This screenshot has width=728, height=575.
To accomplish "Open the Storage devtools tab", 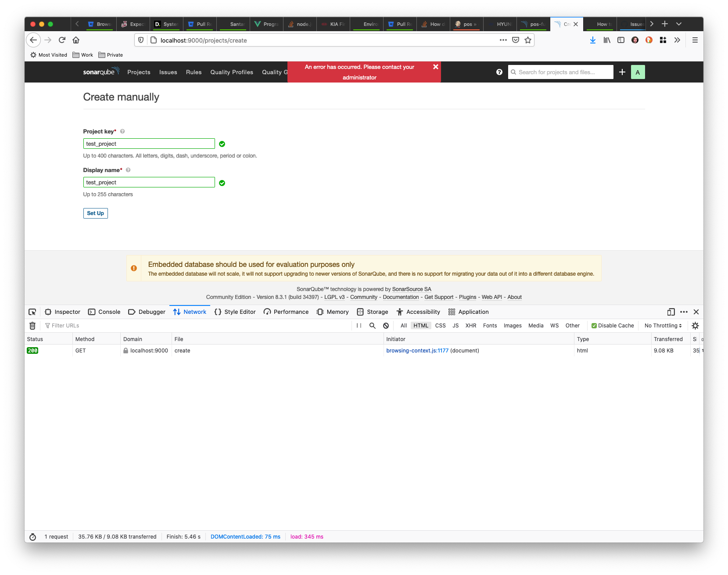I will click(373, 312).
